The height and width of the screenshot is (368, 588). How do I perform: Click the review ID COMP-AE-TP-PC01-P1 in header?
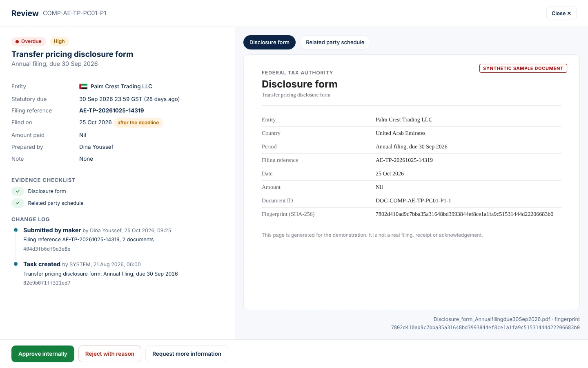(x=75, y=13)
